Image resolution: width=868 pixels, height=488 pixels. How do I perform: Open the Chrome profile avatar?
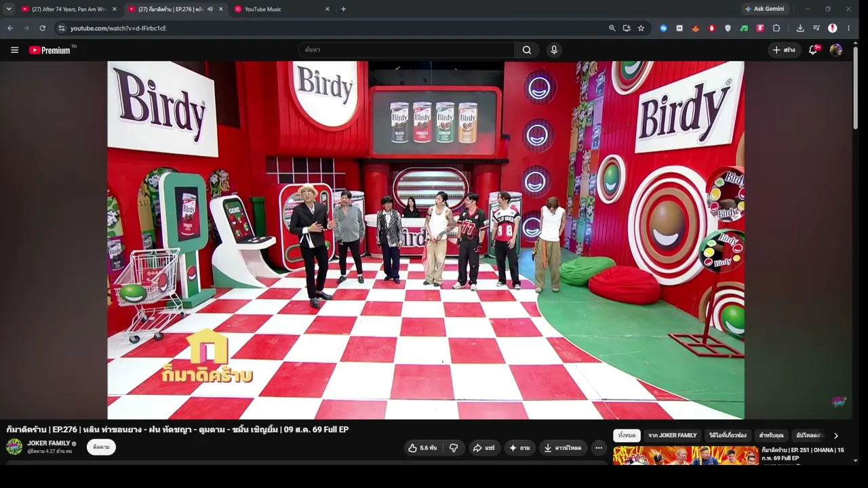pos(832,28)
